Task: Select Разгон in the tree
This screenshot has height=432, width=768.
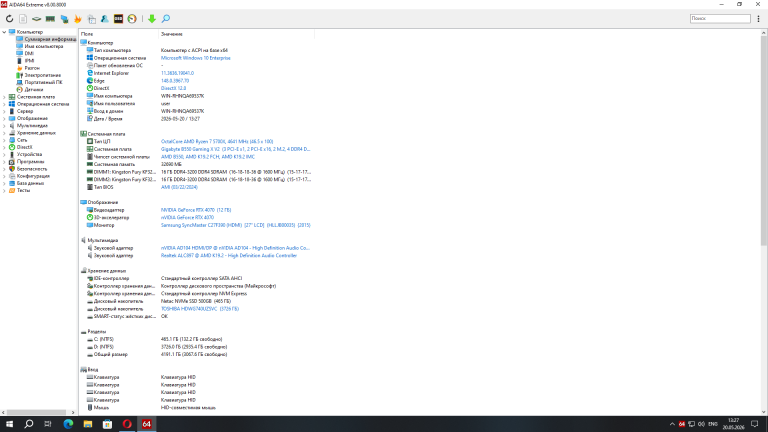Action: (x=32, y=68)
